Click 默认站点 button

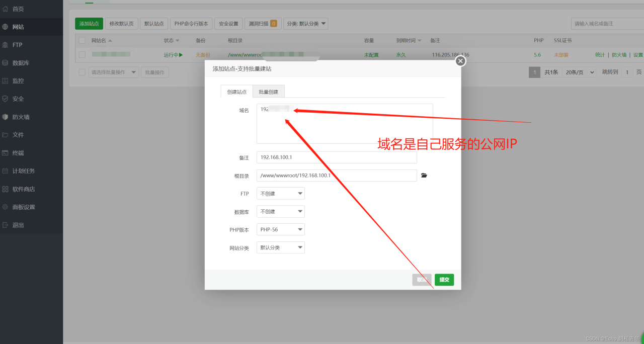point(154,24)
